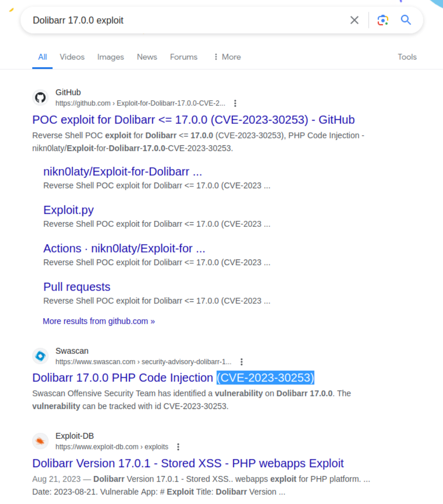Open three-dot options for Swascan result
Image resolution: width=443 pixels, height=504 pixels.
coord(242,362)
